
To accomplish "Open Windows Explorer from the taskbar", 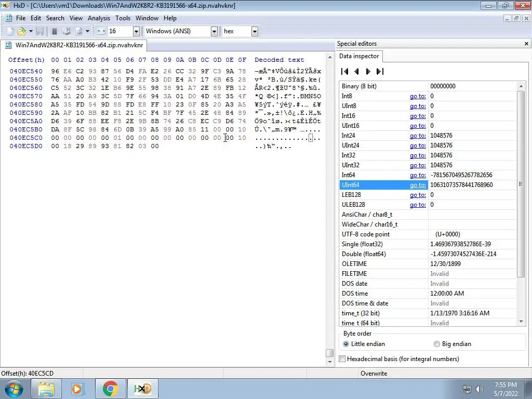I will point(46,389).
